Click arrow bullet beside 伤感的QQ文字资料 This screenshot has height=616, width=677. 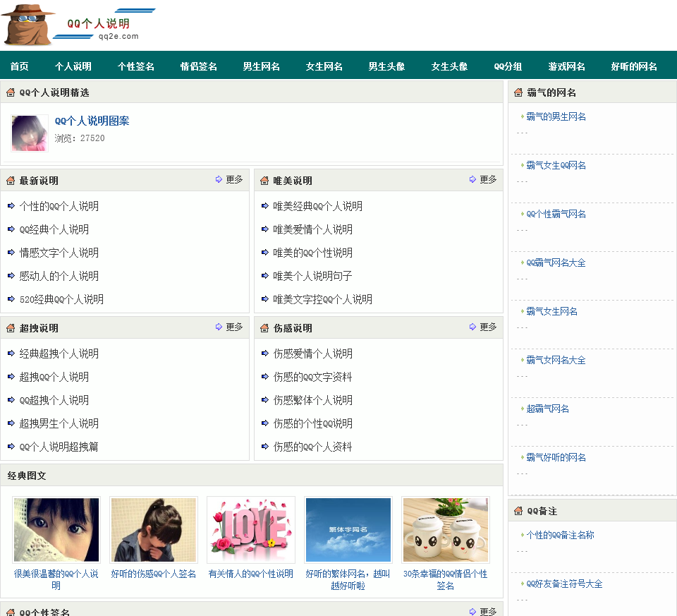point(265,377)
